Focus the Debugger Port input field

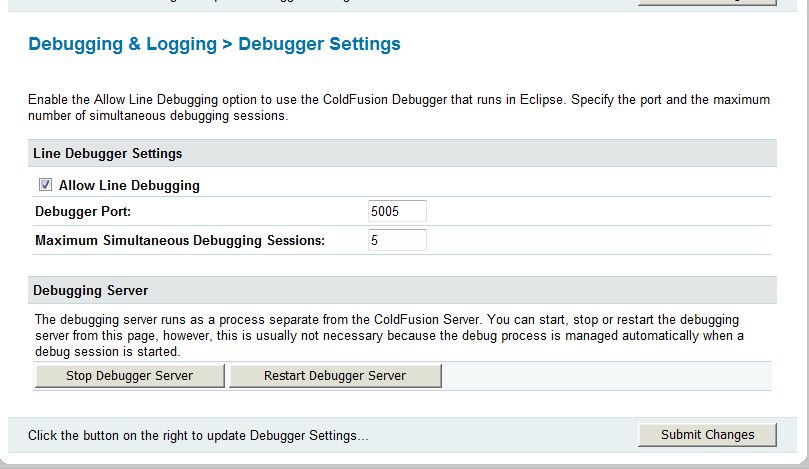click(x=397, y=211)
